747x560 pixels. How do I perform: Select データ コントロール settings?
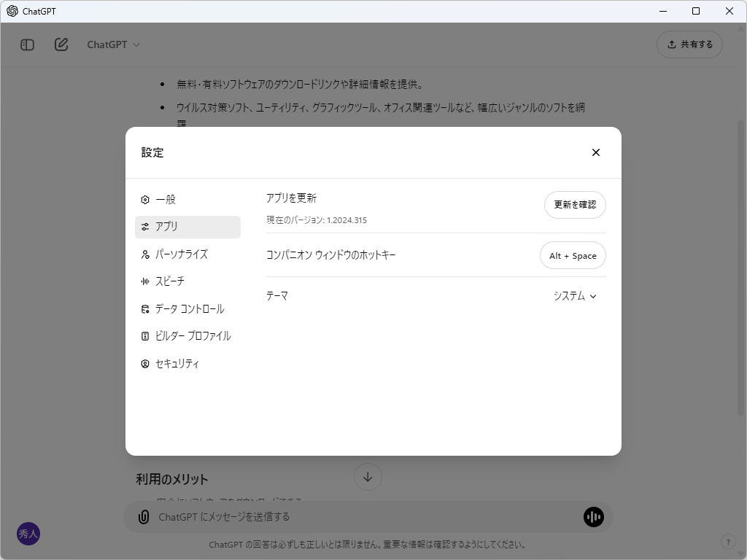188,308
